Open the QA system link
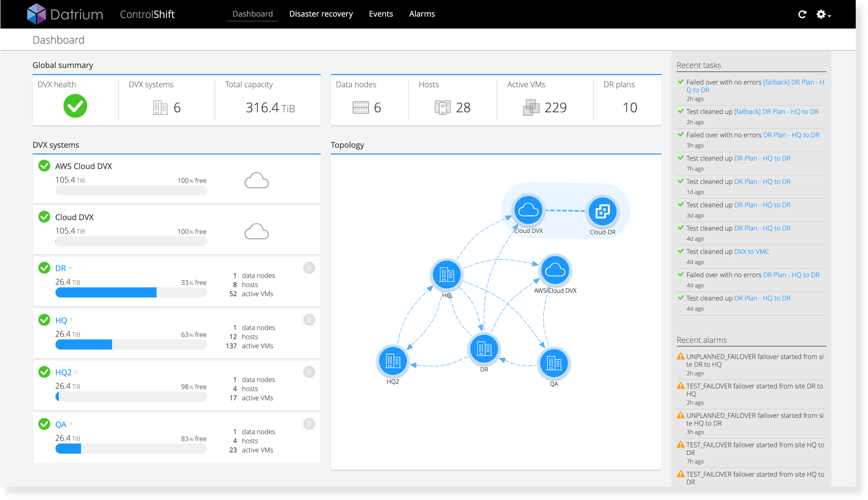This screenshot has width=868, height=500. (x=60, y=425)
